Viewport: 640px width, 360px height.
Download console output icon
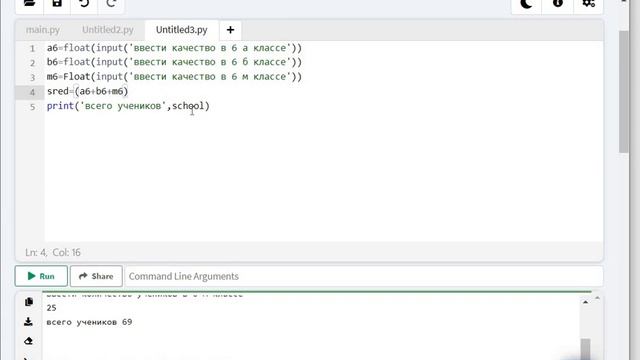(28, 322)
